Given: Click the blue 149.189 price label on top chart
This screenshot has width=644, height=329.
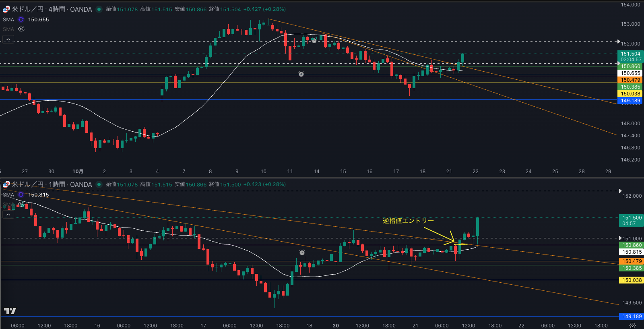Looking at the screenshot, I should (x=630, y=101).
